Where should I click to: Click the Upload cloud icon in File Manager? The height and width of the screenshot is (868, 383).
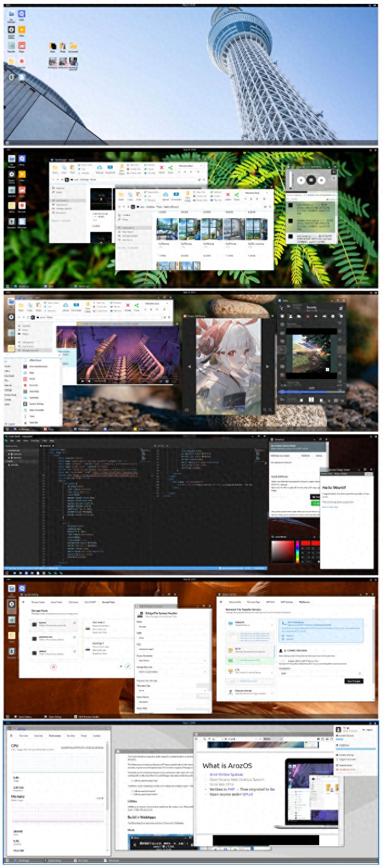point(99,168)
